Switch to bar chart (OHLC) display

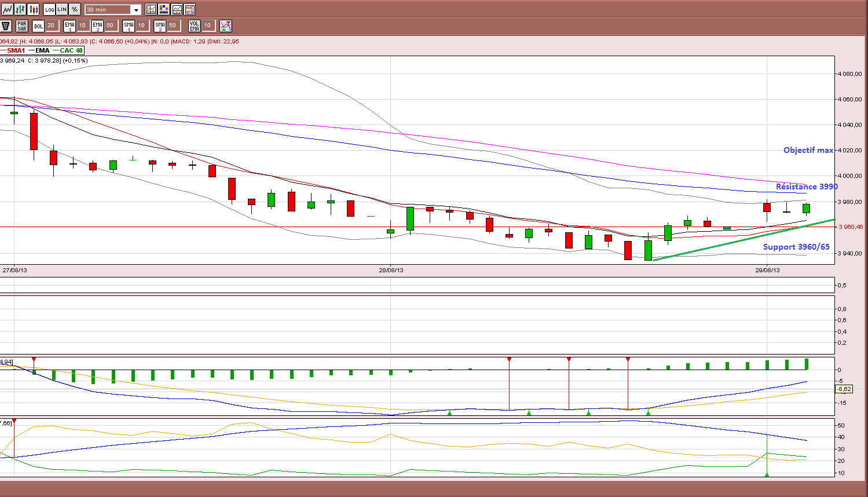[21, 9]
